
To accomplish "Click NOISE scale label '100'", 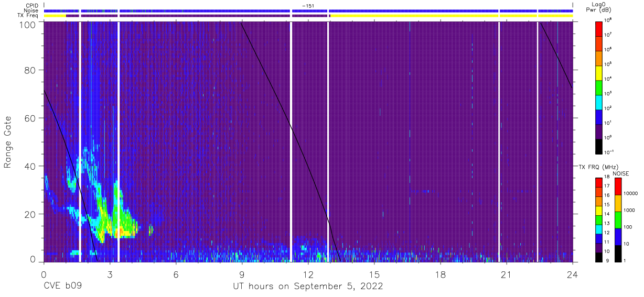I will click(627, 227).
